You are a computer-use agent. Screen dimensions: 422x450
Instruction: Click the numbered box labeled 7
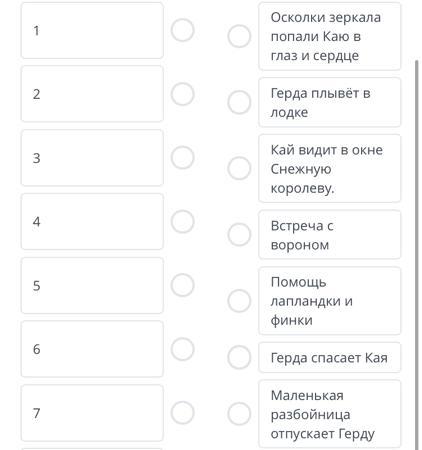click(92, 413)
